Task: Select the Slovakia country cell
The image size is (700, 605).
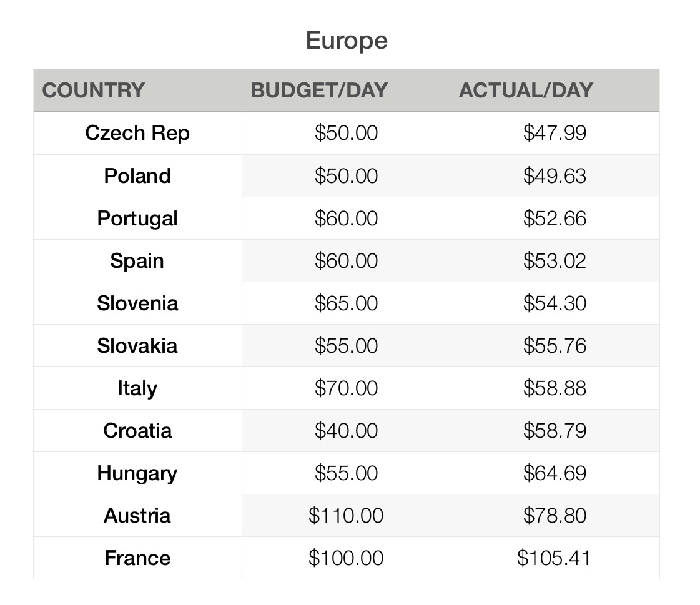Action: coord(137,345)
